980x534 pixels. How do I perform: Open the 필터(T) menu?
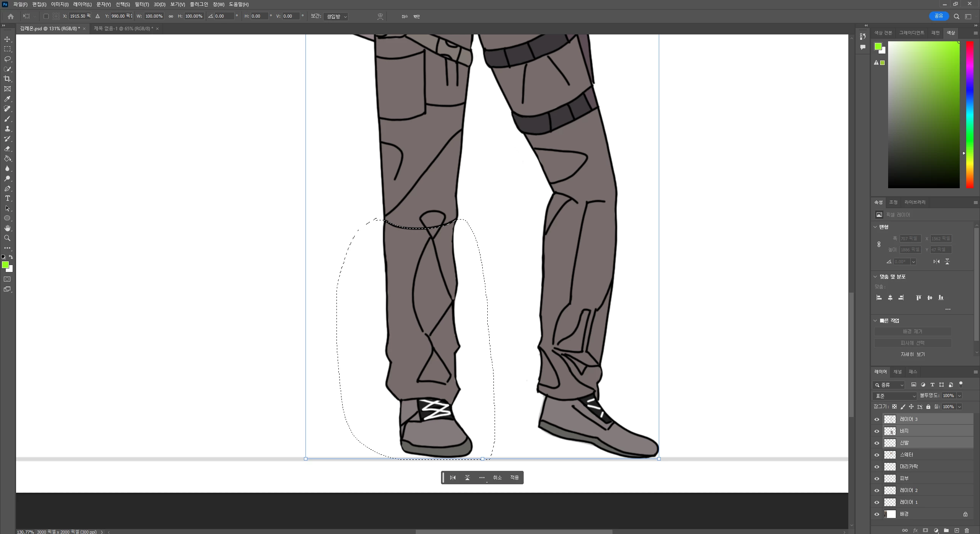point(142,4)
